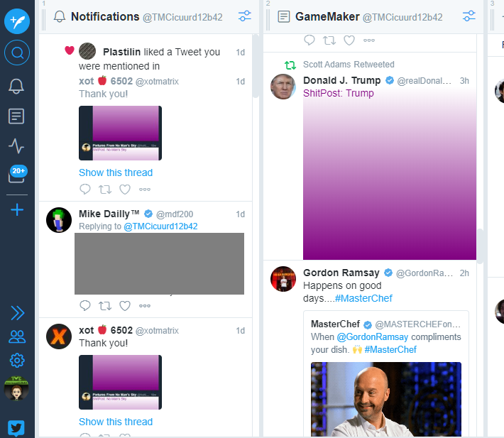Compose a new Tweet with the feather button
The height and width of the screenshot is (438, 504).
pyautogui.click(x=17, y=21)
